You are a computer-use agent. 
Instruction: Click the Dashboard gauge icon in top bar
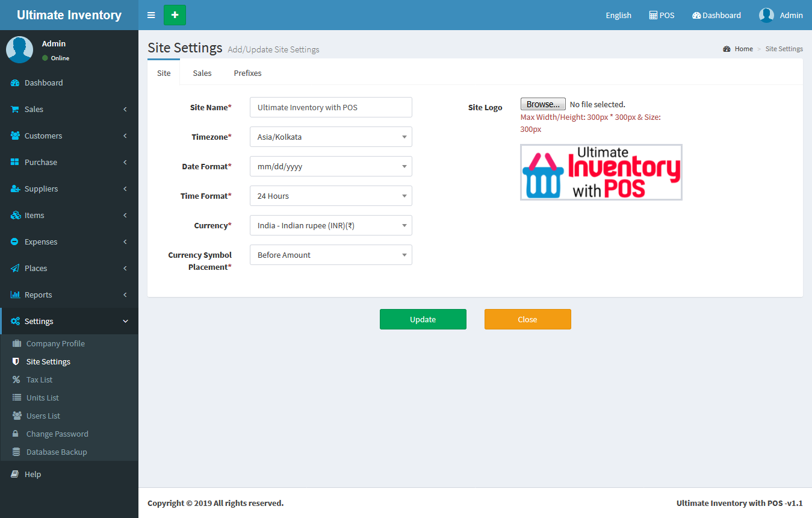(x=696, y=15)
